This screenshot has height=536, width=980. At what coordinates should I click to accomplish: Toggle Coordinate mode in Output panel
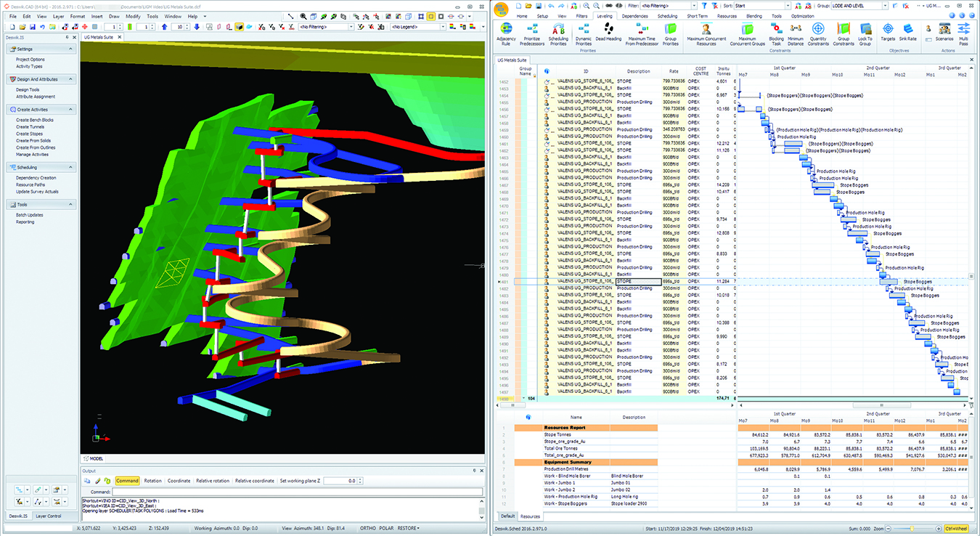tap(179, 481)
